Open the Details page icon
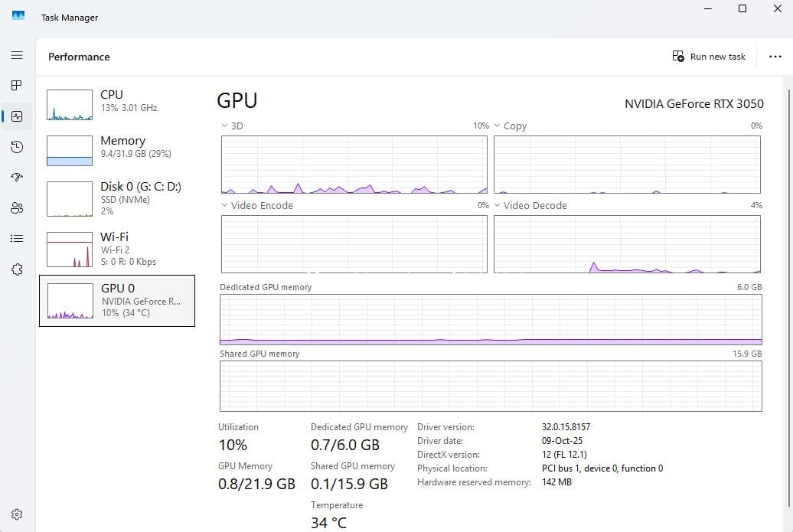 pyautogui.click(x=17, y=239)
